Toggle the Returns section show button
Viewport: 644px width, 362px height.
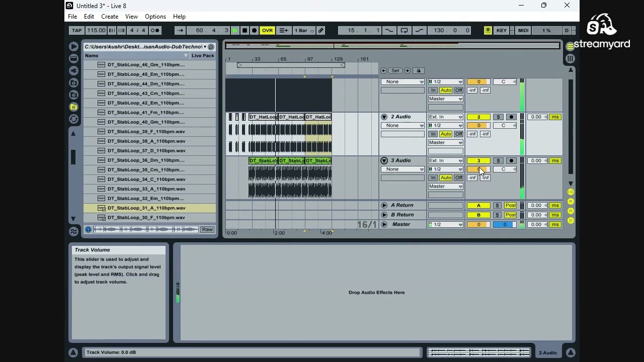pos(571,202)
